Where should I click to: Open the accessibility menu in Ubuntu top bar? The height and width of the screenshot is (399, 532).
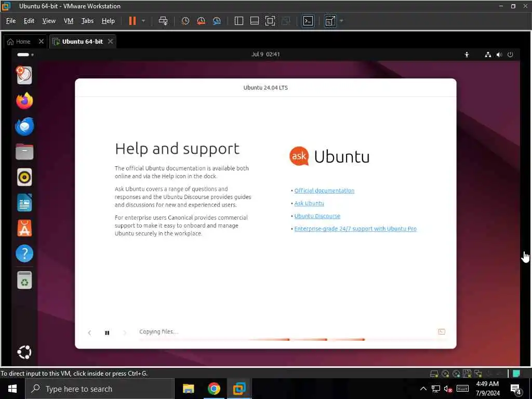[x=467, y=55]
